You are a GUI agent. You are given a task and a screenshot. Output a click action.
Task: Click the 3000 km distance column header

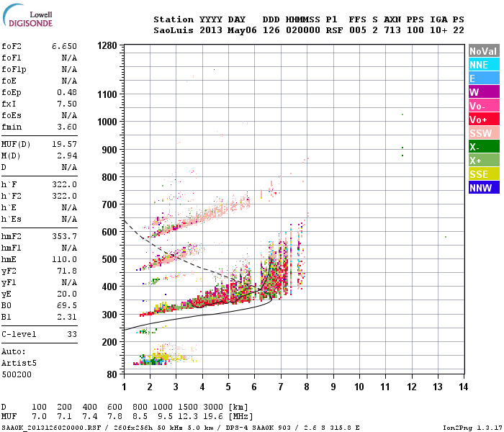[x=213, y=407]
